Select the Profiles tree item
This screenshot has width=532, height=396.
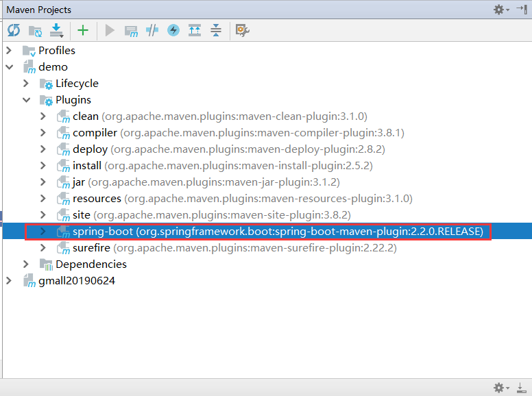[x=57, y=51]
